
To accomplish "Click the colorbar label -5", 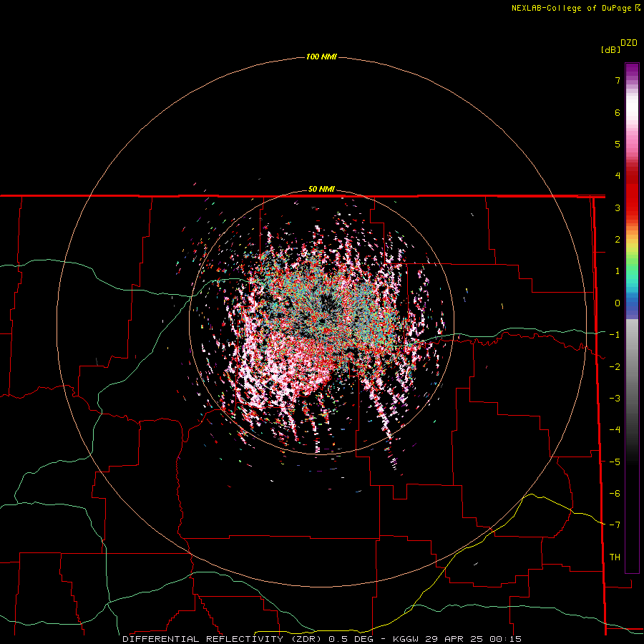I will [615, 462].
